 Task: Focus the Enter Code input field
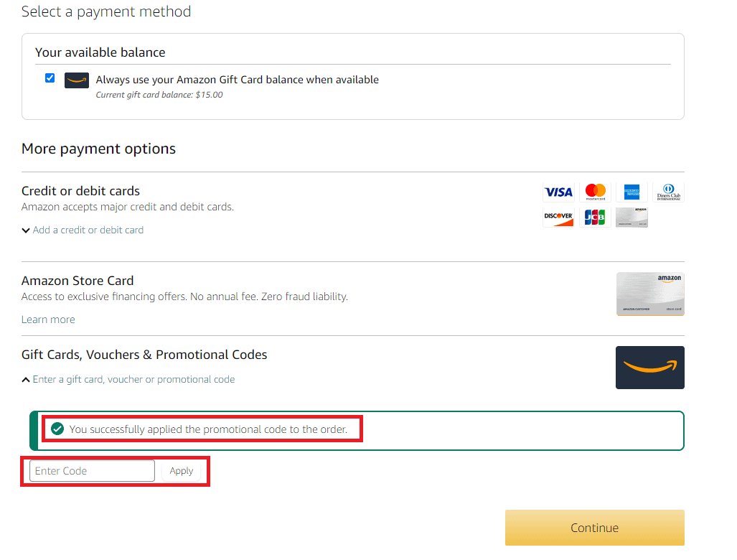click(x=92, y=471)
